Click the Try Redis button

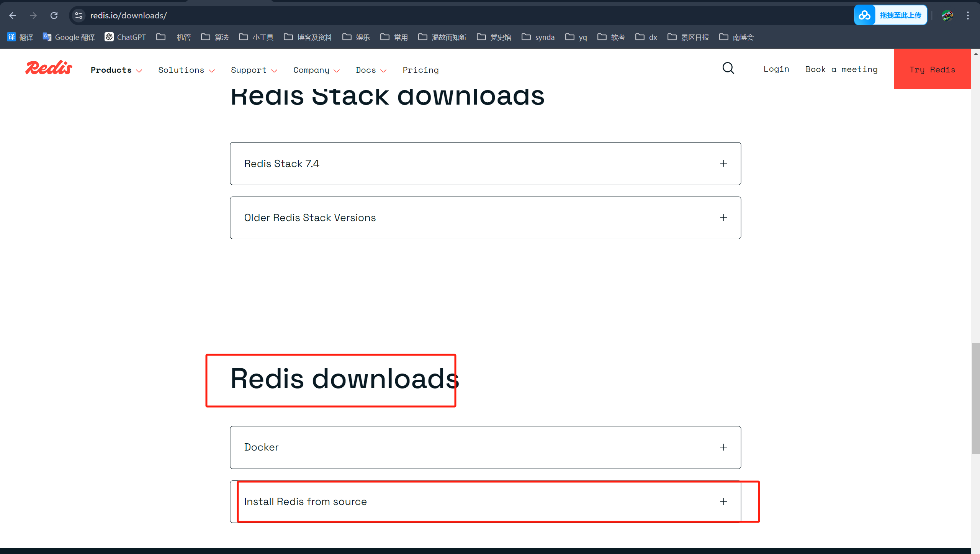[x=932, y=69]
